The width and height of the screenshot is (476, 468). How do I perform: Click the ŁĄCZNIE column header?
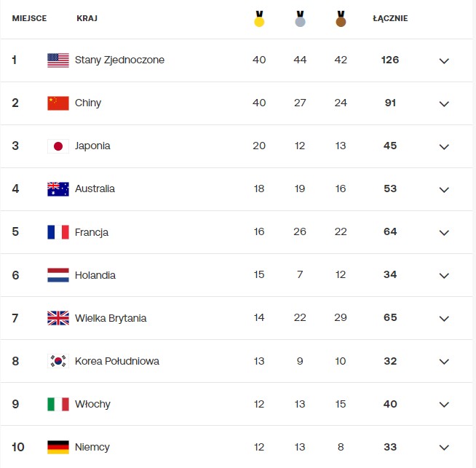coord(390,19)
